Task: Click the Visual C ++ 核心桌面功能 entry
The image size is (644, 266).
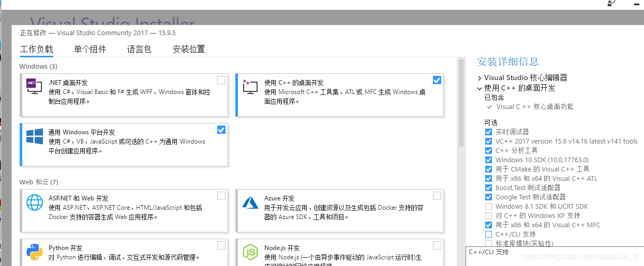Action: pyautogui.click(x=535, y=107)
